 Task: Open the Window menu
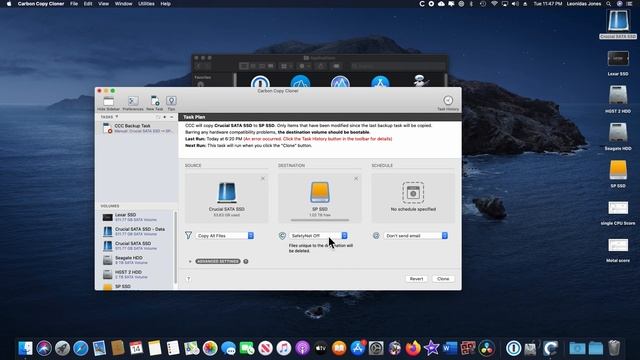[123, 4]
